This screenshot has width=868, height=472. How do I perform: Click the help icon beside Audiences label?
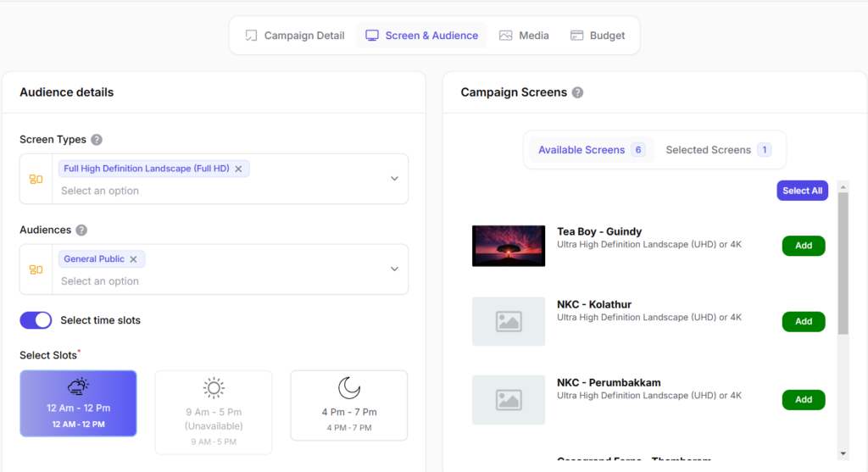[81, 230]
